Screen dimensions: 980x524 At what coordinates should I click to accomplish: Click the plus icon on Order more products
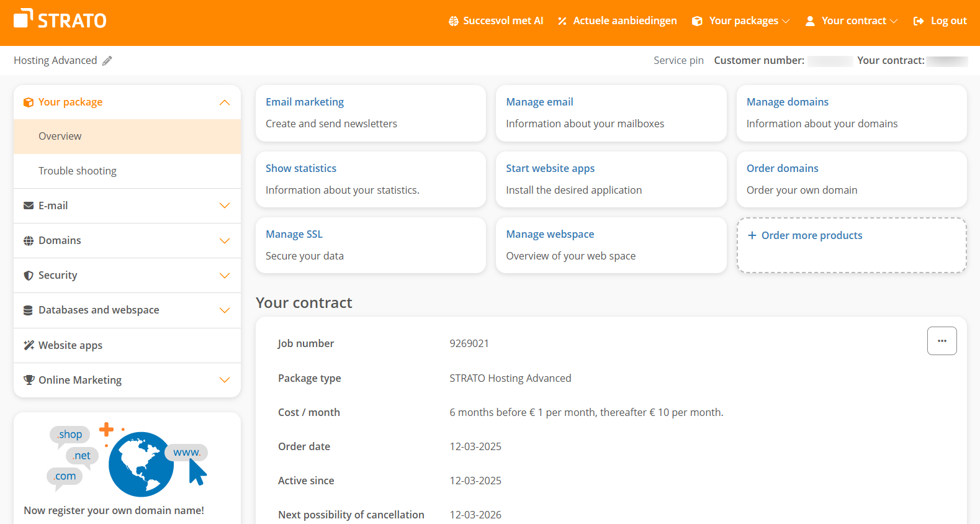tap(752, 235)
